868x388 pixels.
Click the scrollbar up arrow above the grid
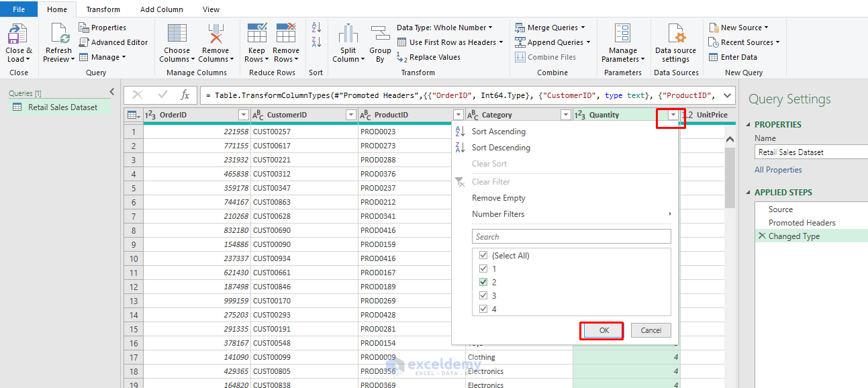(730, 139)
